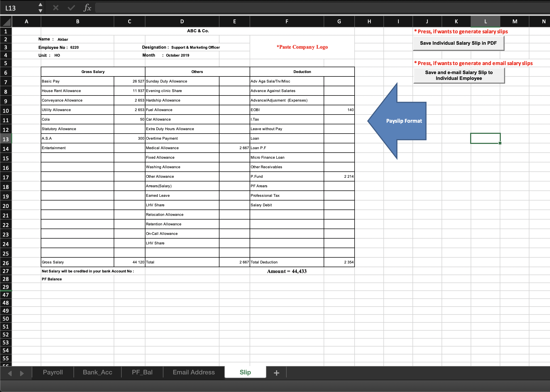Click into the formula bar input

322,8
